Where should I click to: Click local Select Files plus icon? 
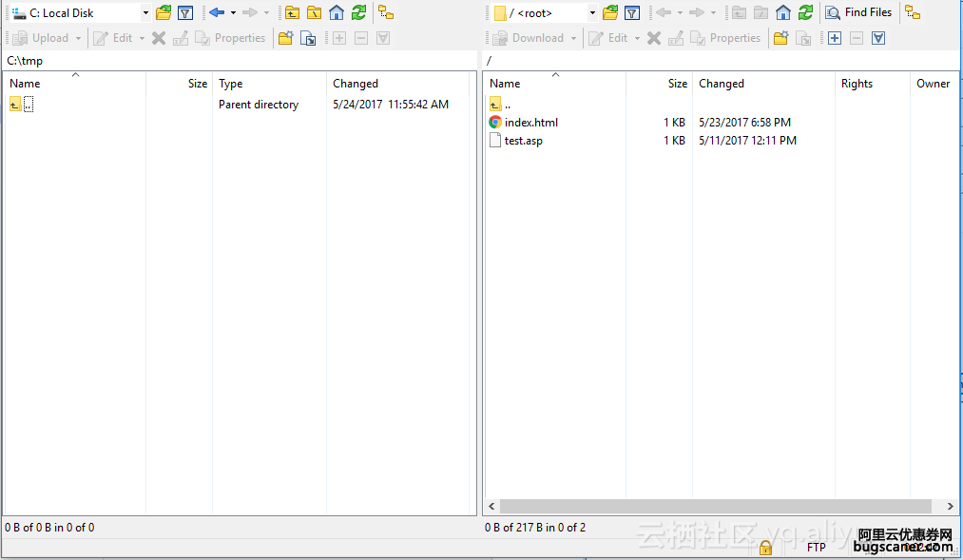339,38
